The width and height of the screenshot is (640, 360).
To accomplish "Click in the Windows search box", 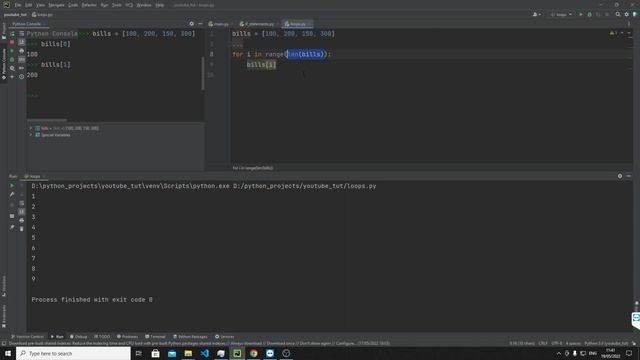I will coord(73,353).
